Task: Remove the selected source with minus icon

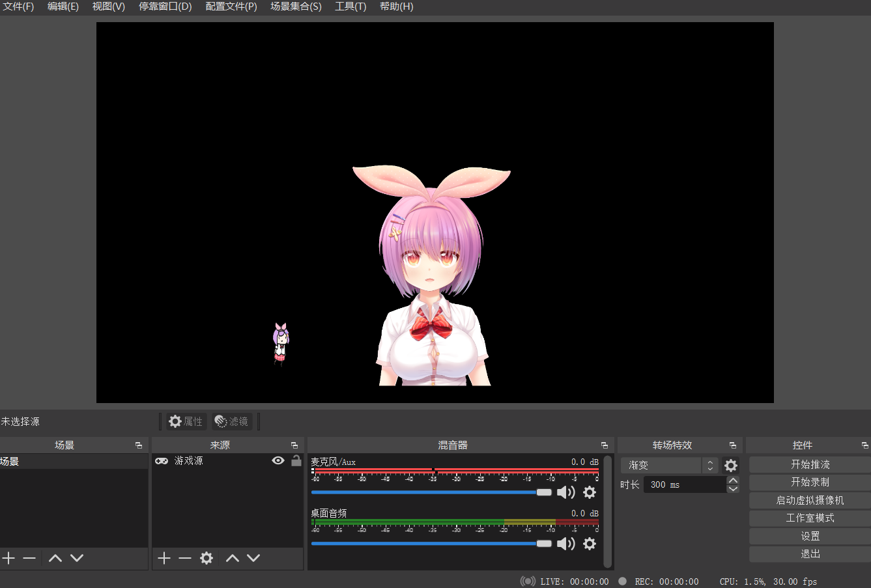Action: [x=185, y=558]
